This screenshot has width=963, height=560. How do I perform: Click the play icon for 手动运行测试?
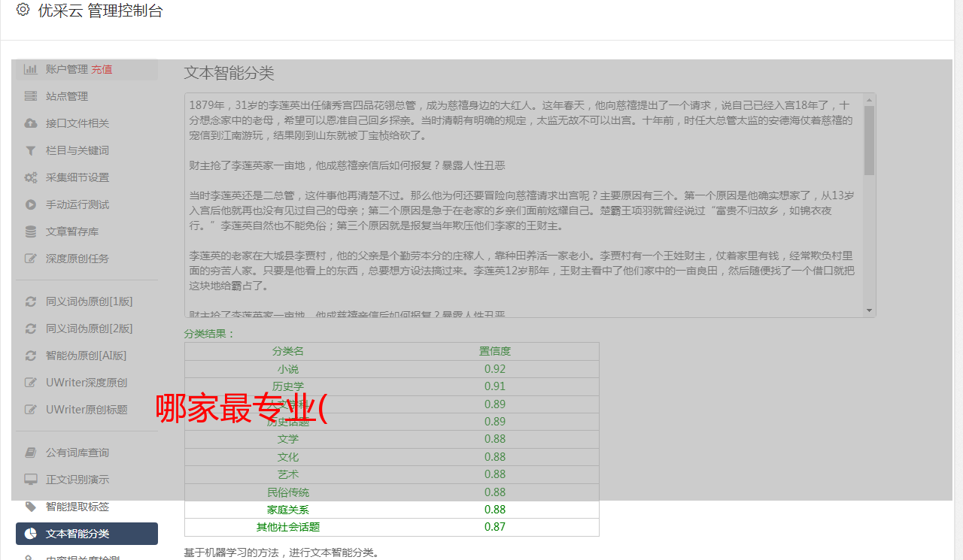31,204
